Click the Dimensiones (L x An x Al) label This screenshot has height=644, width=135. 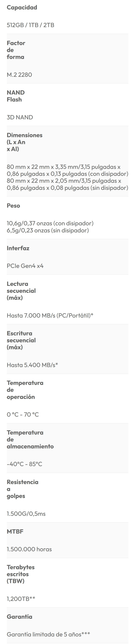[x=24, y=142]
